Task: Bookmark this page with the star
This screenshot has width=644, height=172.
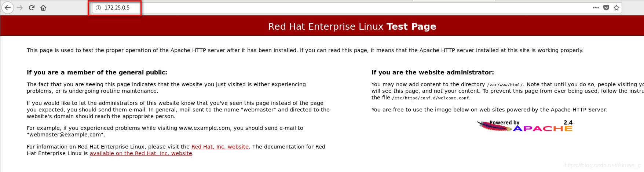Action: [616, 8]
